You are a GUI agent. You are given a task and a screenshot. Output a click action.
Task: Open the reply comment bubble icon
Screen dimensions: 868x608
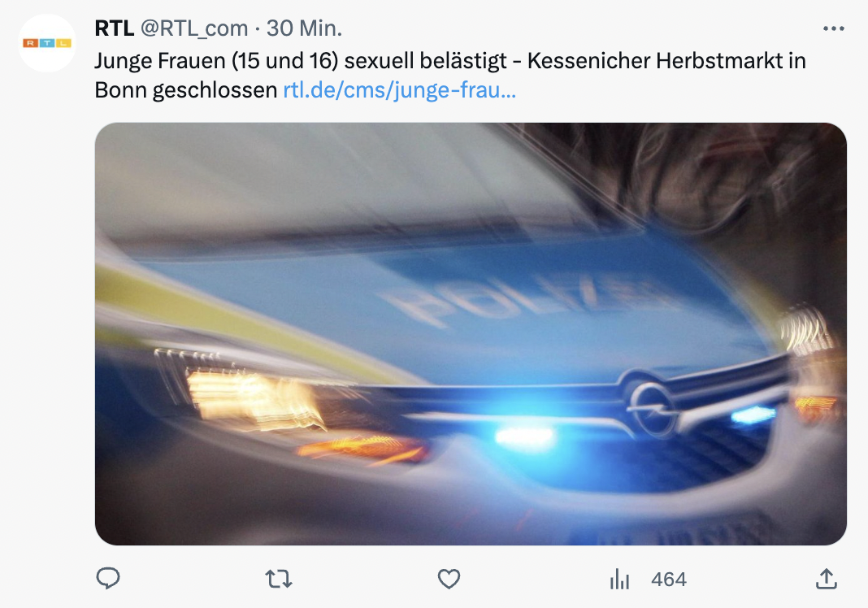pyautogui.click(x=108, y=579)
